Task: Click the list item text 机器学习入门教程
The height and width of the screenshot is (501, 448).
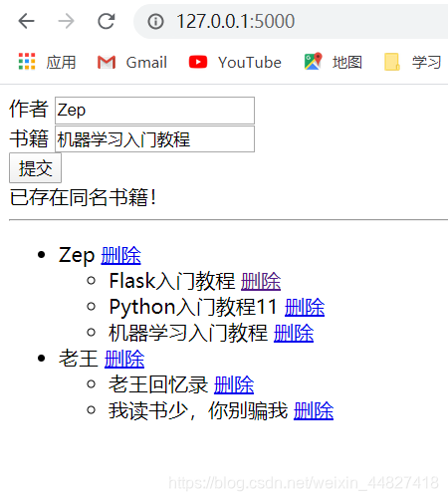Action: point(188,333)
